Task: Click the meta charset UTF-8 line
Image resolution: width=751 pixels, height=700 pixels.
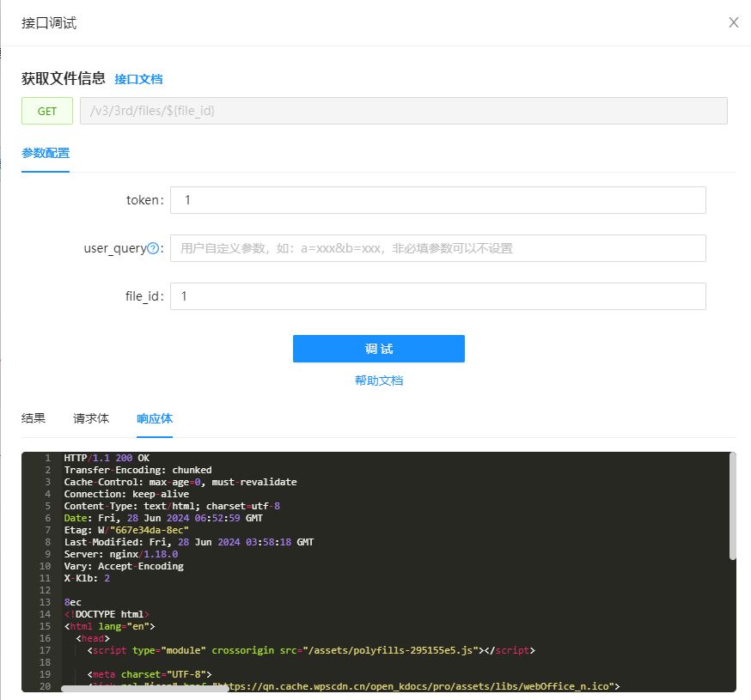Action: point(150,674)
